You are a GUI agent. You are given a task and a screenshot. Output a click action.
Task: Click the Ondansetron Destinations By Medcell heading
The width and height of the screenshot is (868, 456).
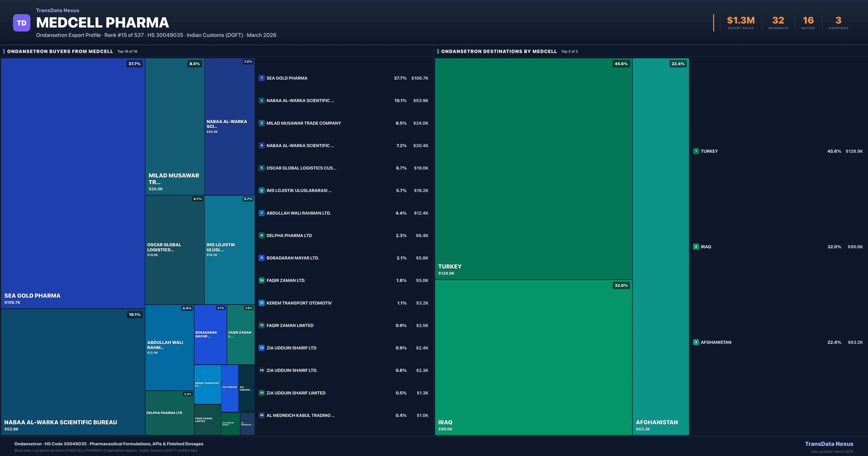tap(499, 51)
